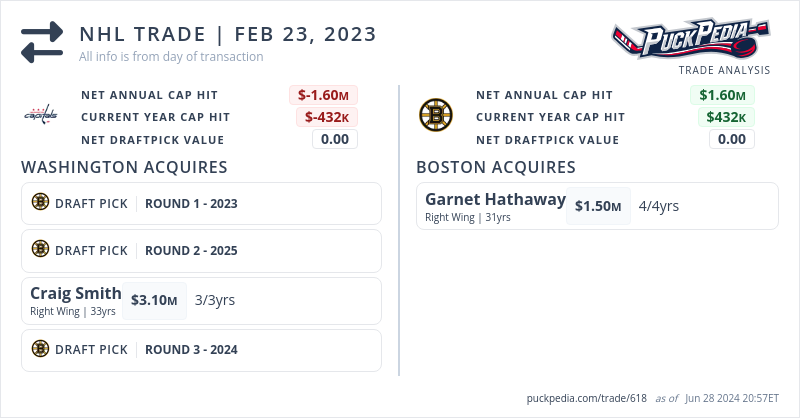Click Washington's $-1.60M net annual cap hit
800x418 pixels.
(x=324, y=95)
